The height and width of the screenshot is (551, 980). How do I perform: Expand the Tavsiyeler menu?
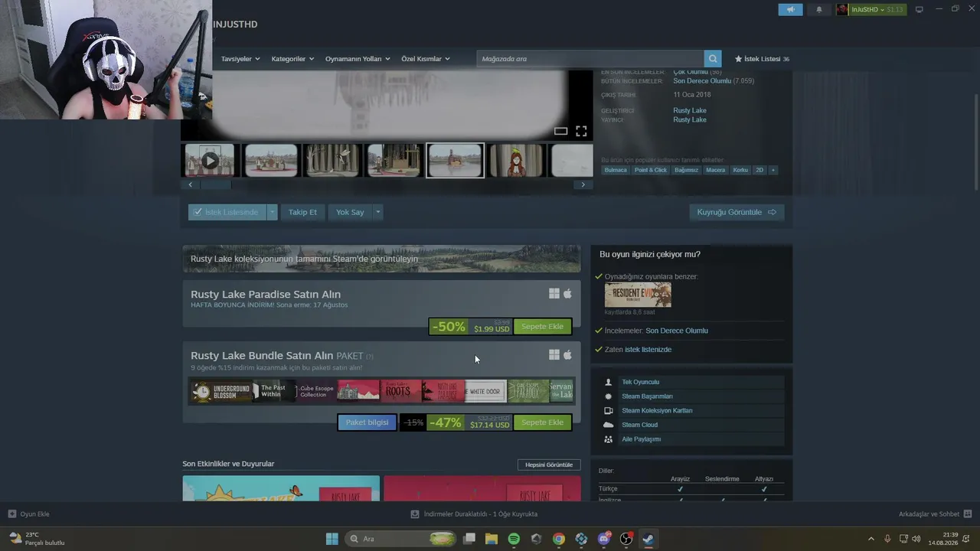coord(240,59)
